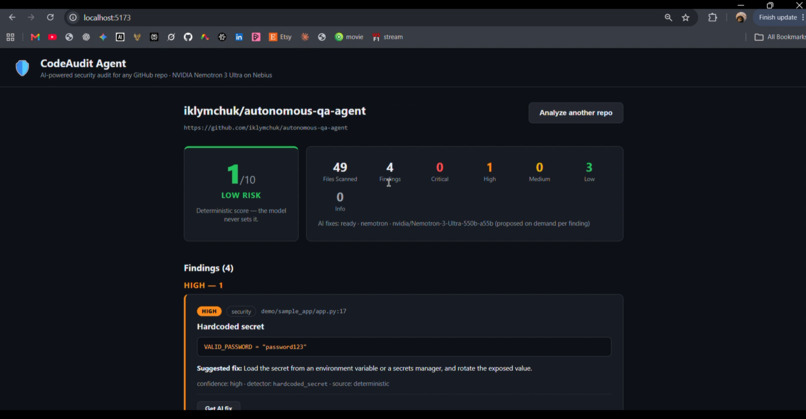Click the 49 Files Scanned stat
The height and width of the screenshot is (419, 806).
[x=340, y=172]
